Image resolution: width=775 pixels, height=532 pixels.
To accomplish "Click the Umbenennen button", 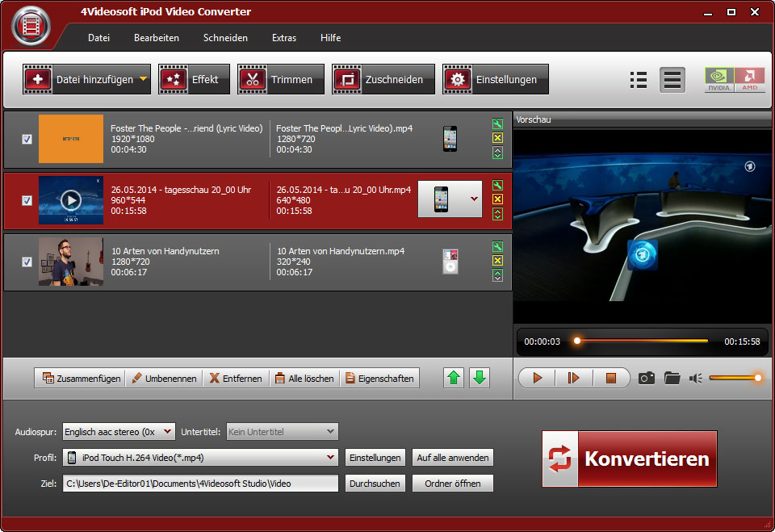I will click(165, 379).
